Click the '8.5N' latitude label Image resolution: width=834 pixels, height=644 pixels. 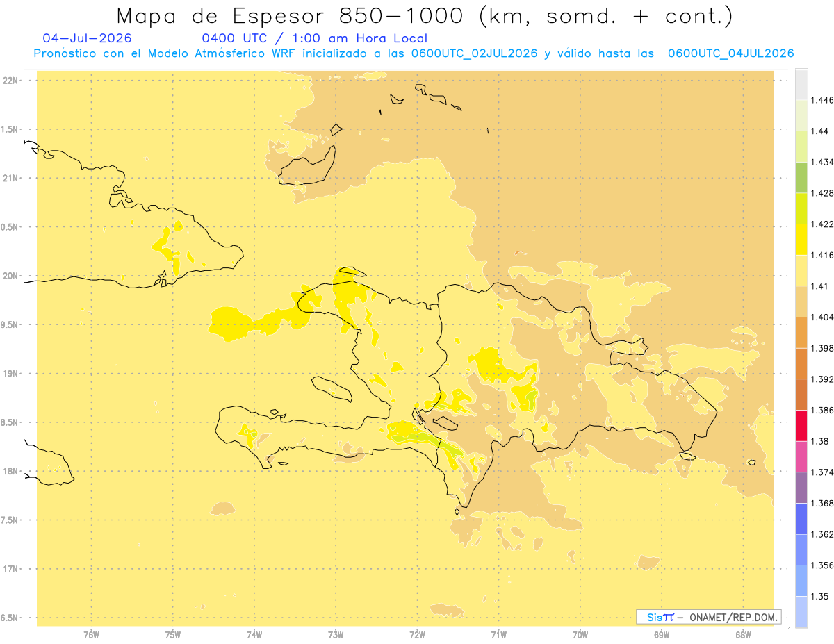point(10,422)
